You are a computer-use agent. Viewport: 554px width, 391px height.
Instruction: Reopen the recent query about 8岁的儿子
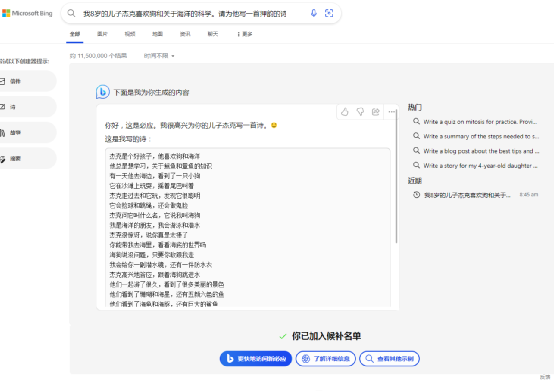467,195
